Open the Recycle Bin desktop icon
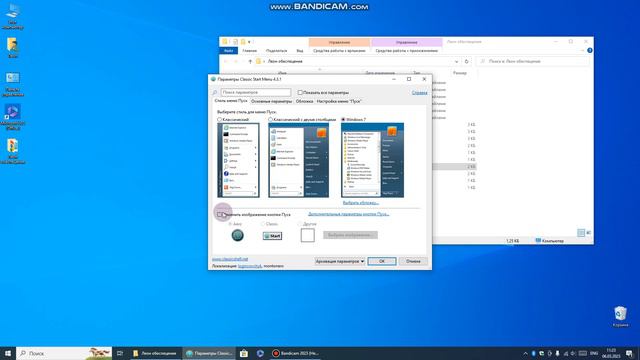Image resolution: width=640 pixels, height=360 pixels. point(620,316)
